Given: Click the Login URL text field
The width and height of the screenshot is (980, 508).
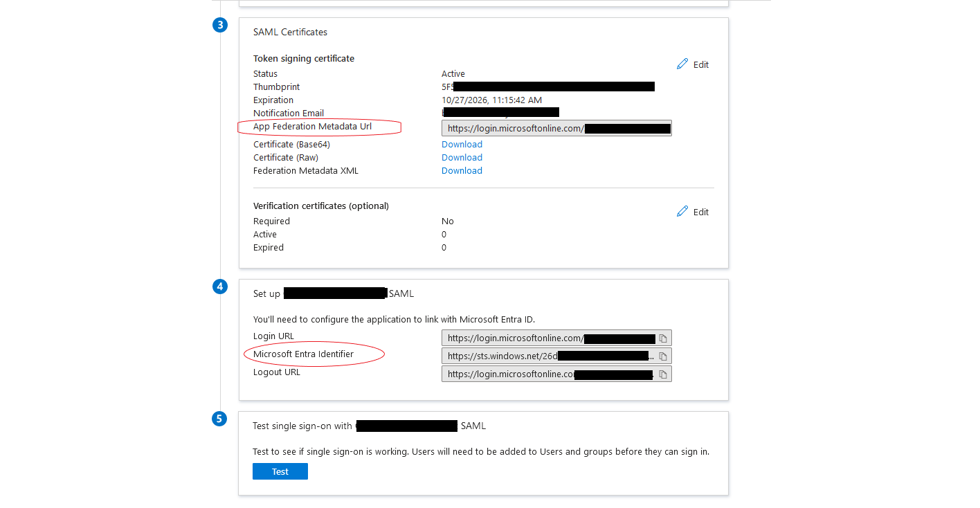Looking at the screenshot, I should tap(556, 338).
